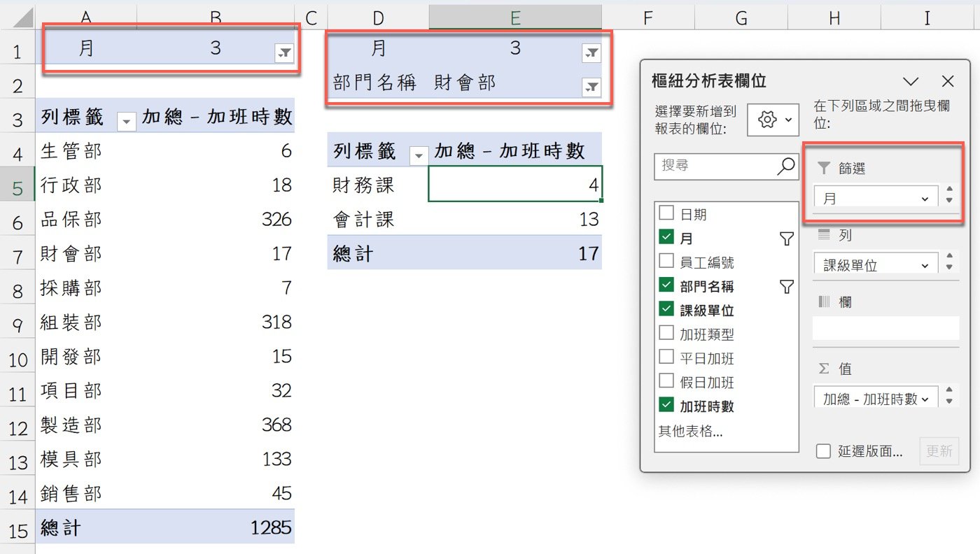The image size is (980, 554).
Task: Open the gear tools menu in field pane
Action: click(773, 120)
